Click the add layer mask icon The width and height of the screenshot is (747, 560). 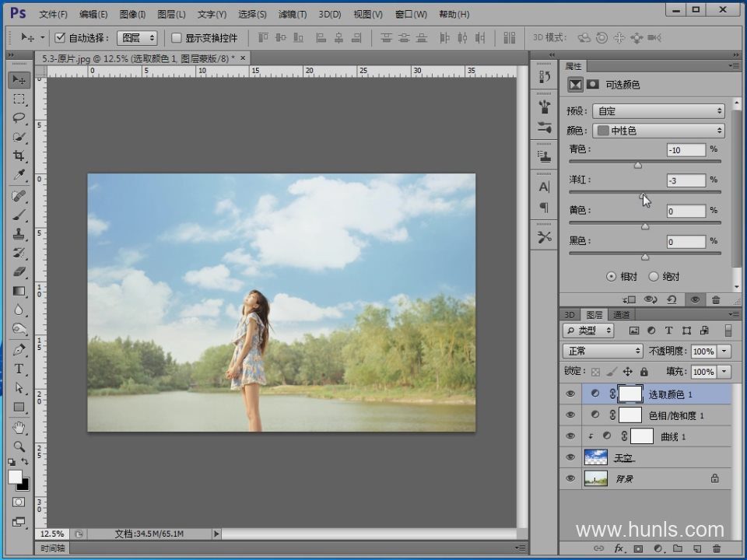pos(638,548)
